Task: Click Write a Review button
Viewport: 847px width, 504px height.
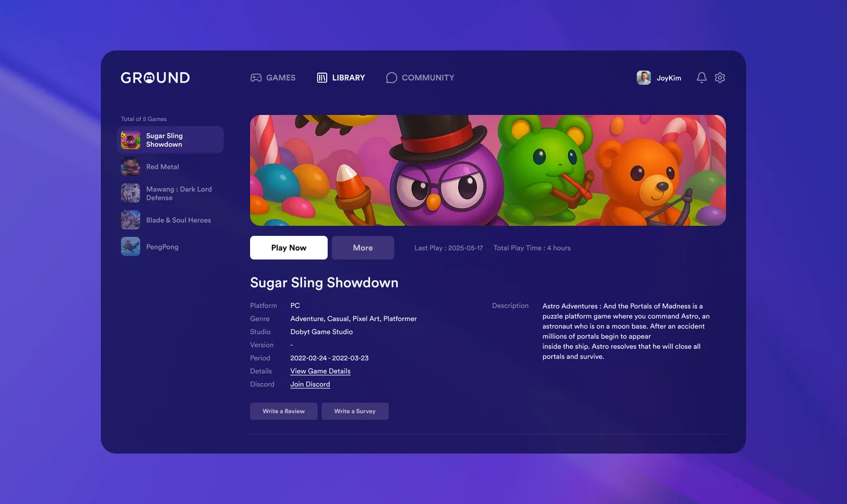Action: (284, 411)
